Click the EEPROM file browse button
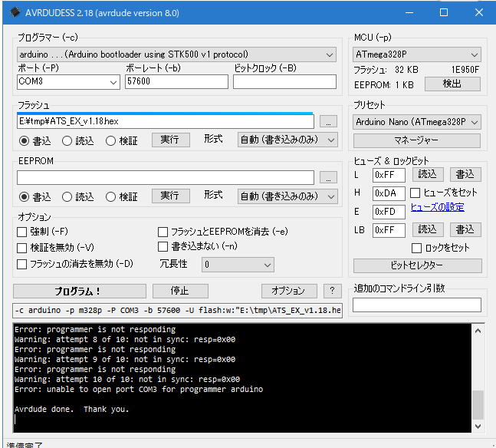 pyautogui.click(x=327, y=177)
